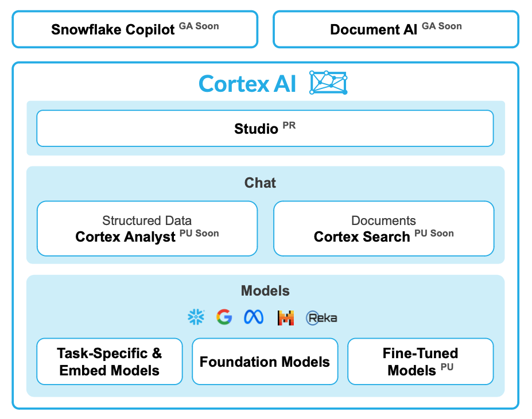Image resolution: width=532 pixels, height=419 pixels.
Task: Click the Structured Data label
Action: [x=147, y=220]
